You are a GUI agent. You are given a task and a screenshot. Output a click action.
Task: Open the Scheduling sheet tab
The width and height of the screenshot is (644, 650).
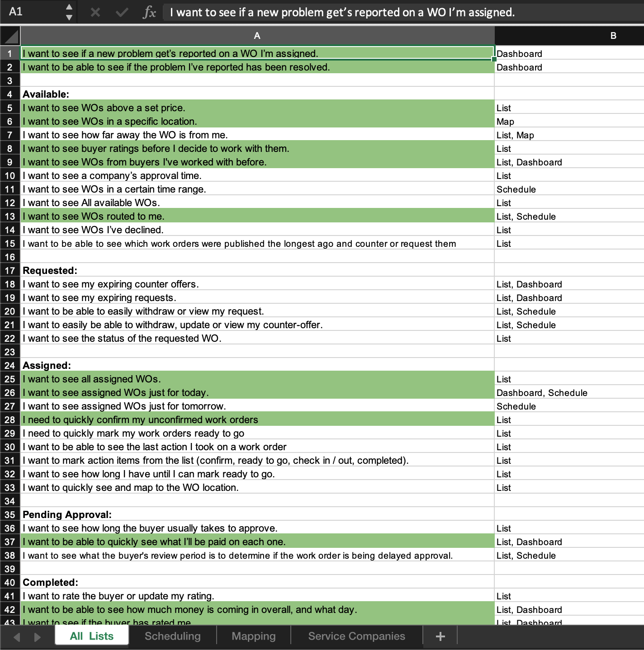tap(173, 636)
